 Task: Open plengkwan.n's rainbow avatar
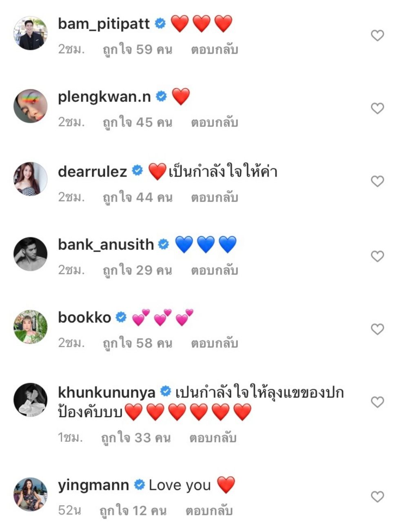click(31, 106)
